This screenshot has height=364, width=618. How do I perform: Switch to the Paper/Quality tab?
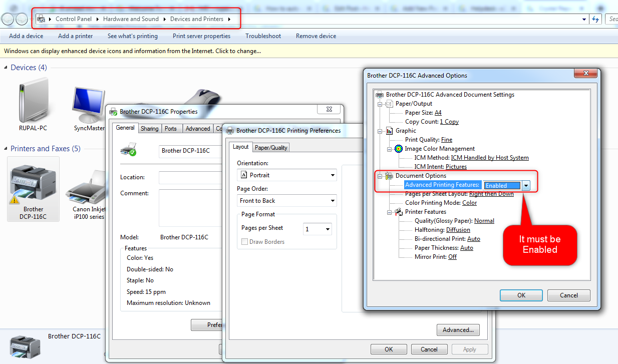[271, 148]
